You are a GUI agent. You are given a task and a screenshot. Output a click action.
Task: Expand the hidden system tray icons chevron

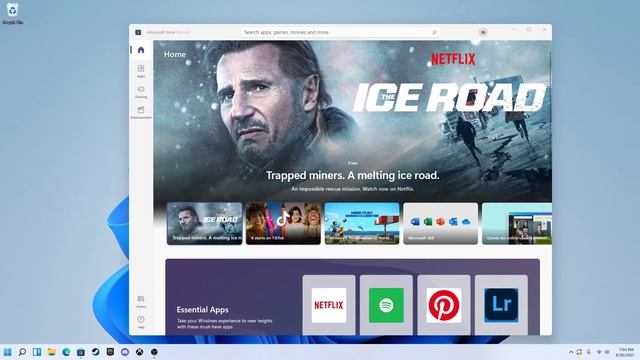click(571, 352)
